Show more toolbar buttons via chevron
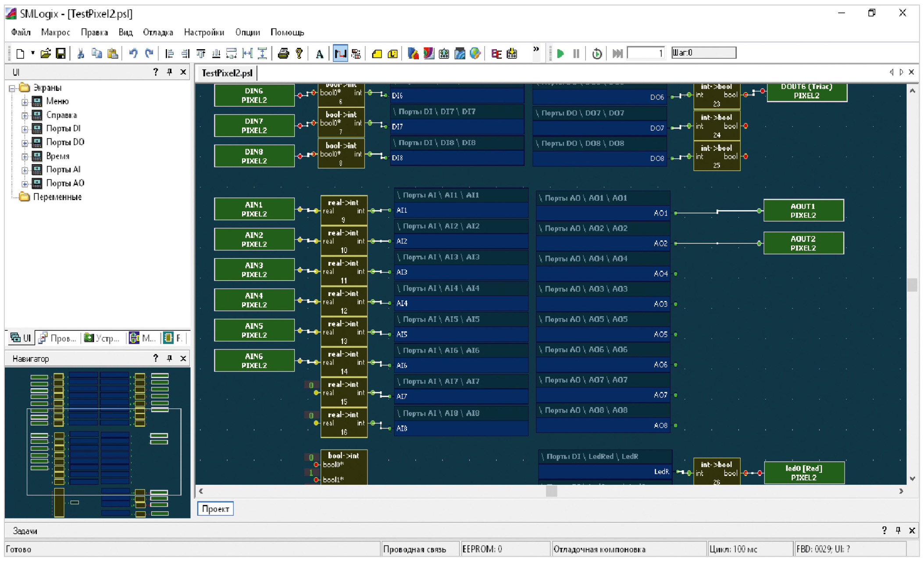Viewport: 924px width, 561px height. [536, 49]
